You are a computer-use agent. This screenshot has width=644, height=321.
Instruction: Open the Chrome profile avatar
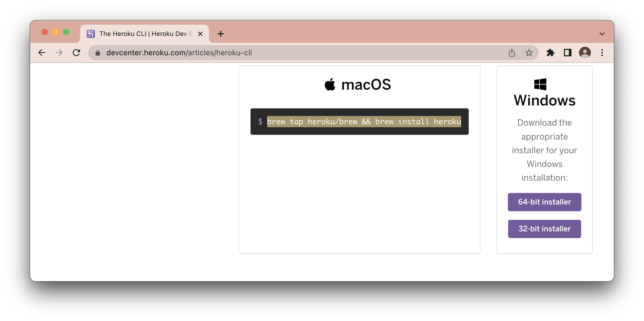pyautogui.click(x=585, y=53)
